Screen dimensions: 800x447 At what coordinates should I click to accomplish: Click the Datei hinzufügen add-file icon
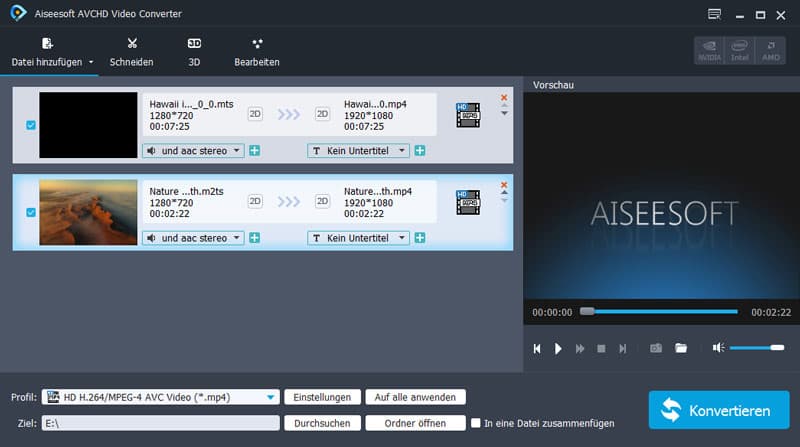click(x=47, y=43)
